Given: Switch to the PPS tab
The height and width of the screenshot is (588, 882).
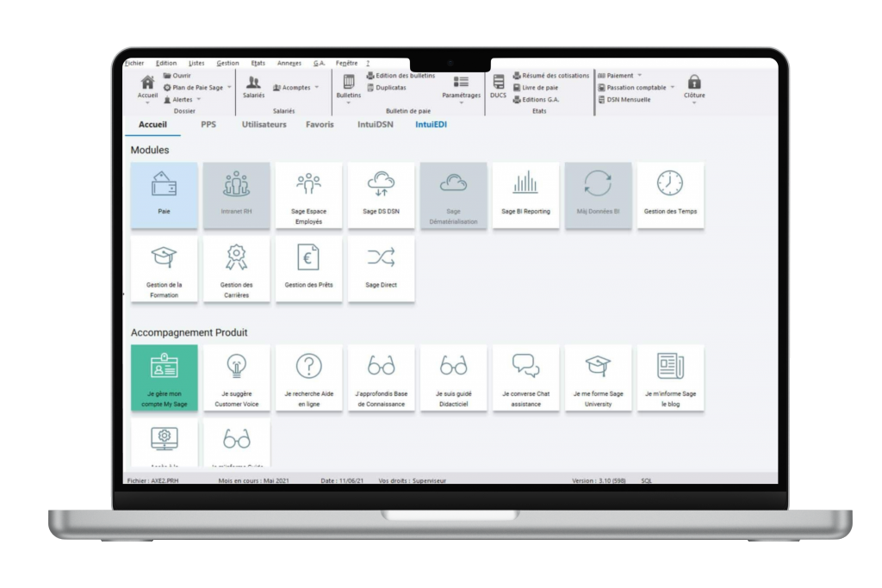Looking at the screenshot, I should (x=208, y=124).
